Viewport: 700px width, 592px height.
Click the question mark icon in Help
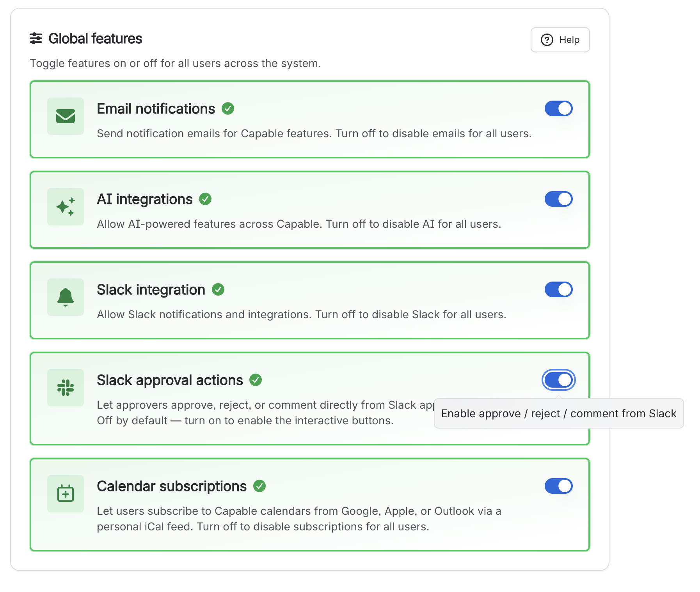pos(547,40)
